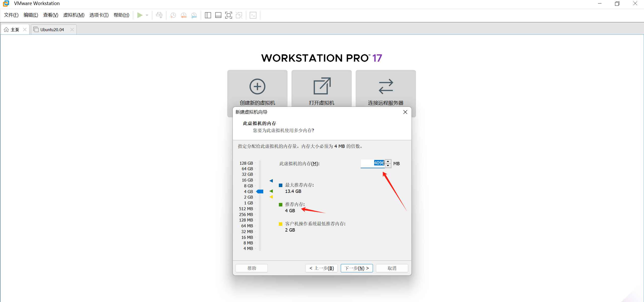Viewport: 644px width, 302px height.
Task: Click the Take Snapshot toolbar icon
Action: (173, 15)
